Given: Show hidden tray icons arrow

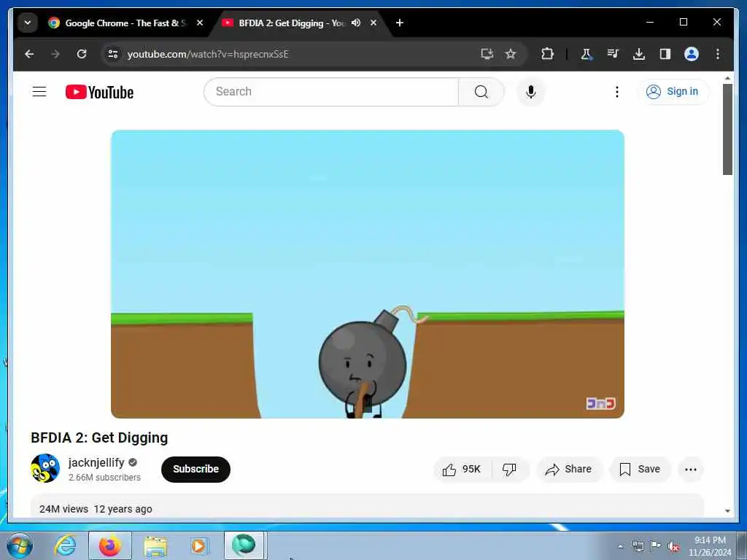Looking at the screenshot, I should click(x=620, y=546).
